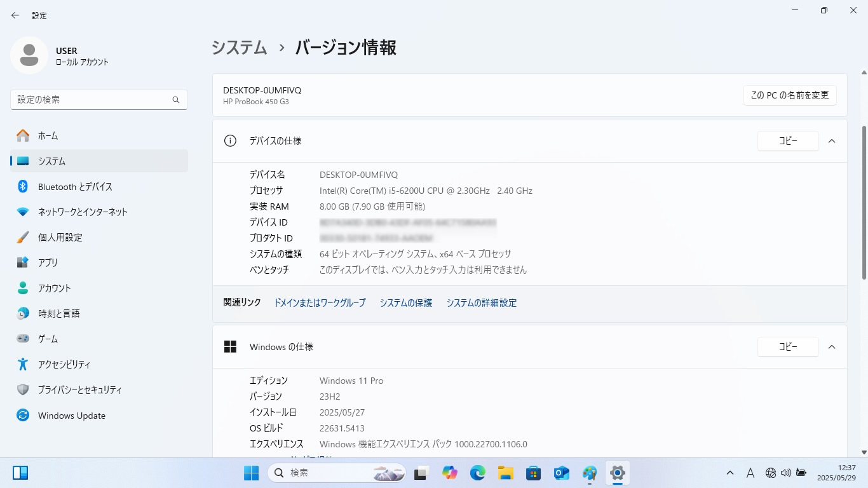
Task: Open the paint palette app on taskbar
Action: 589,473
